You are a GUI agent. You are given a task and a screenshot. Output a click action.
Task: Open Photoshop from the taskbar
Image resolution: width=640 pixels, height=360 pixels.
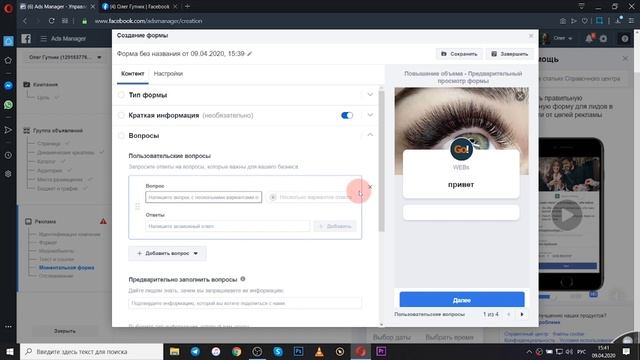tap(298, 351)
